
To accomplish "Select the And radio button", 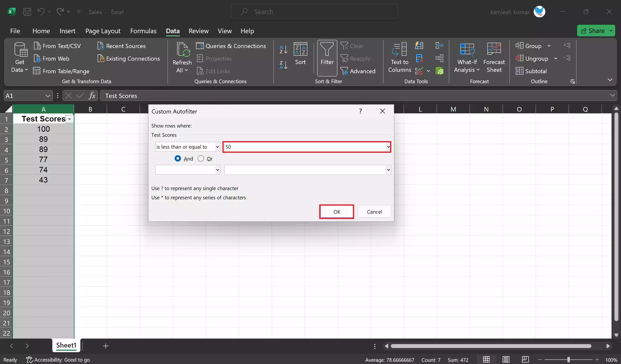I will (x=178, y=158).
